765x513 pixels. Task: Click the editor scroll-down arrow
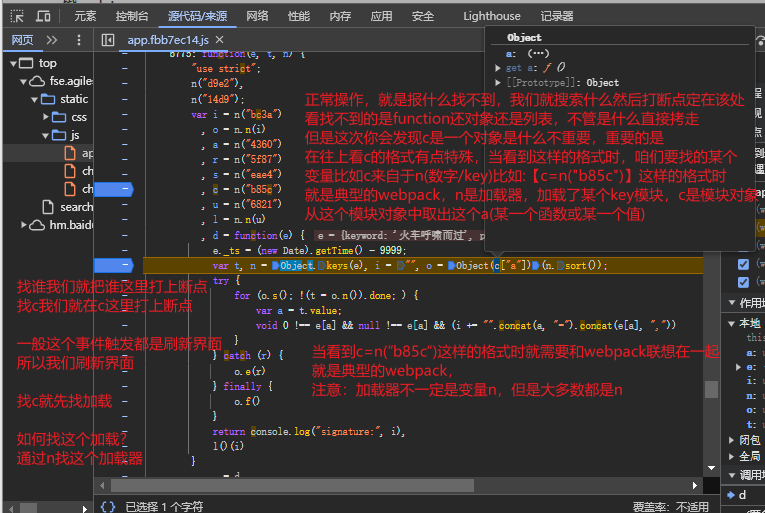[x=711, y=468]
